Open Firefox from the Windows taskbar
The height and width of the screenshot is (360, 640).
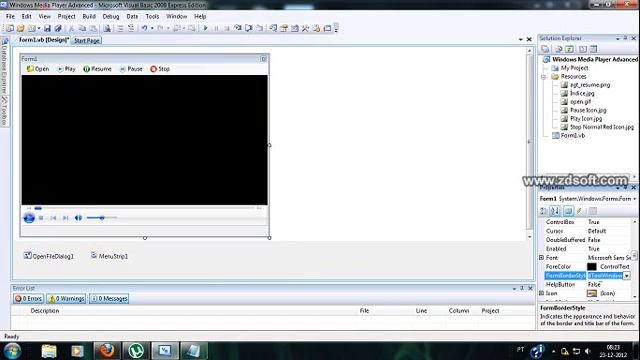pos(107,351)
